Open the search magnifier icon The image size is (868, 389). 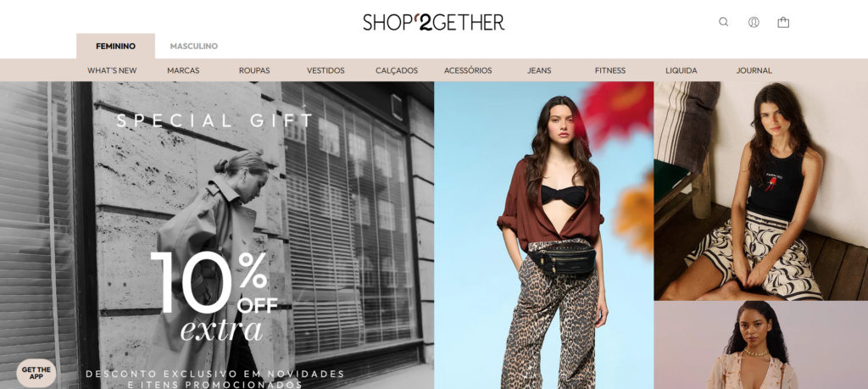tap(724, 22)
